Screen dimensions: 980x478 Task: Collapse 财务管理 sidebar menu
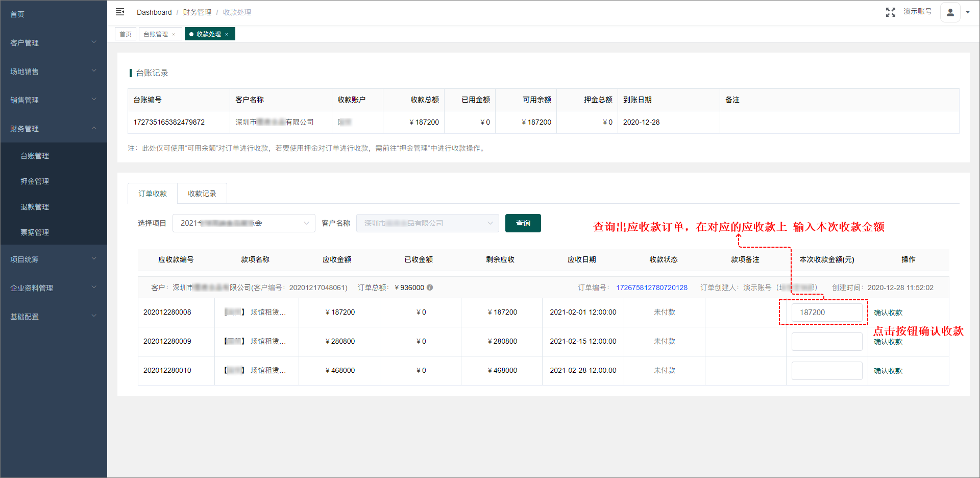pos(54,129)
